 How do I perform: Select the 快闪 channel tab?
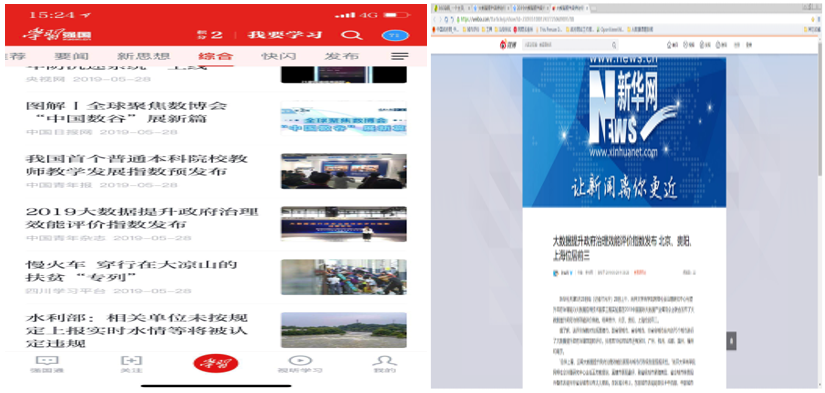279,56
